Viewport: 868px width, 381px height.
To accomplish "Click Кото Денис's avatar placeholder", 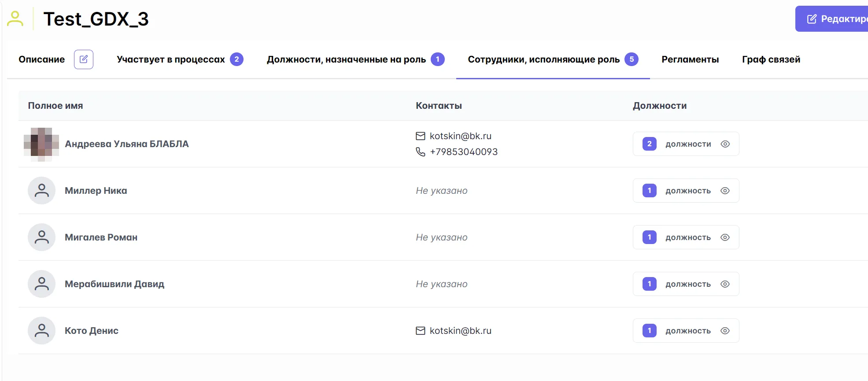I will [41, 331].
